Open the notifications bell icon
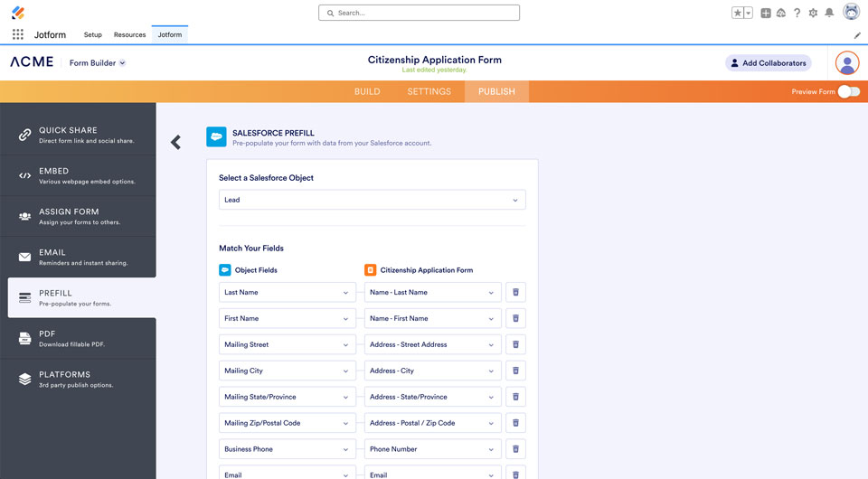The image size is (868, 479). pos(829,13)
